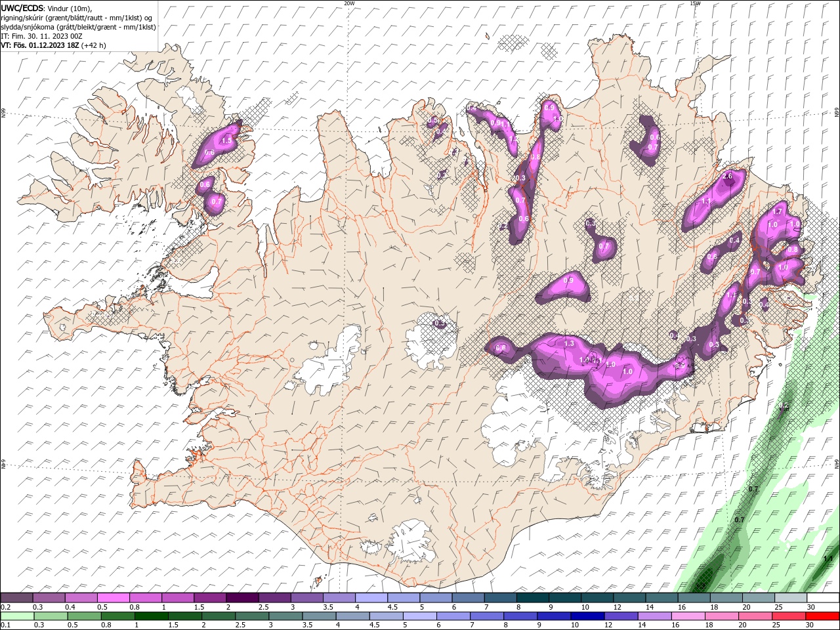Select the deep blue 10 swatch, lower legend

pos(587,616)
